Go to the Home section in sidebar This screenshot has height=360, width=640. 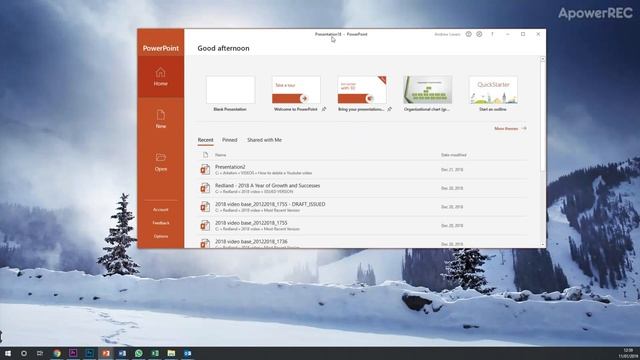(x=160, y=77)
